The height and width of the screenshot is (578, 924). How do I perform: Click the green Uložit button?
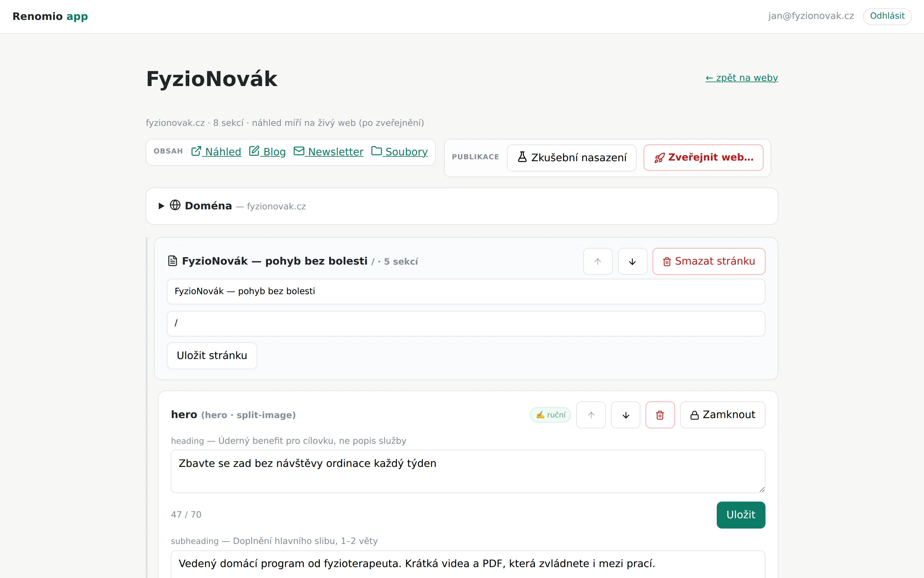pos(741,515)
